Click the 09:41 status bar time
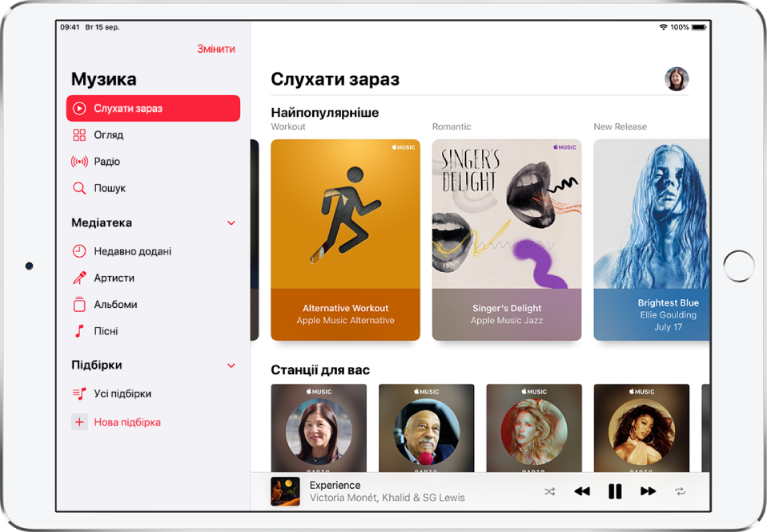Viewport: 771px width, 532px height. pos(70,27)
